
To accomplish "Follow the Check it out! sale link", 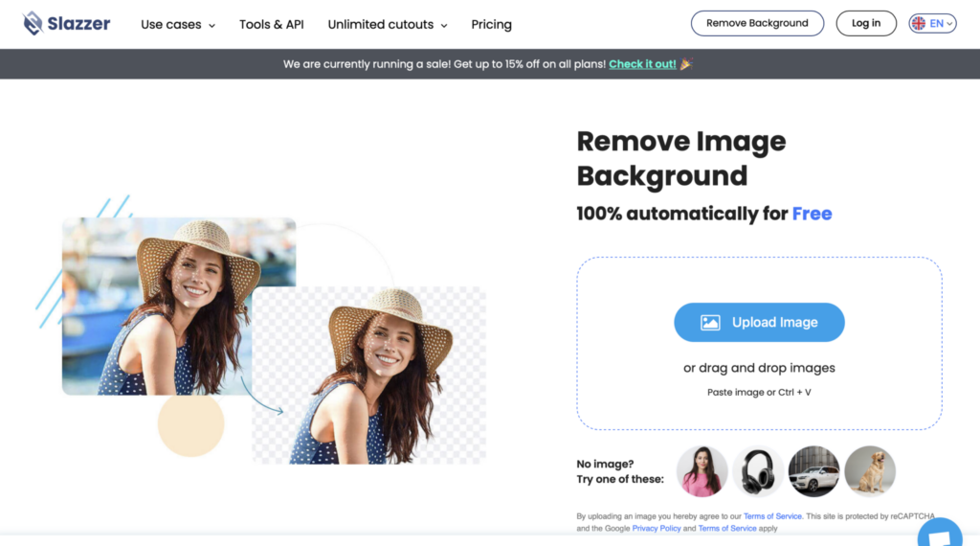I will [x=642, y=64].
